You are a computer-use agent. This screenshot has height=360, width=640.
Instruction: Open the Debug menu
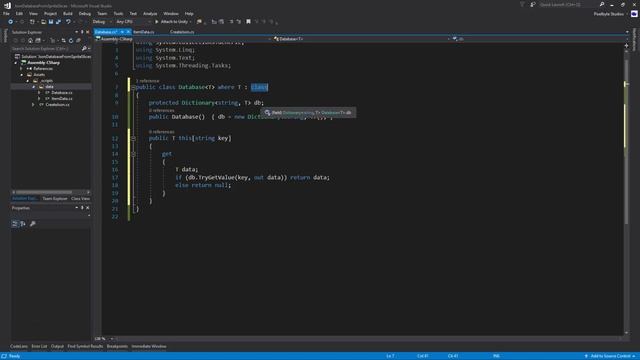[x=84, y=13]
